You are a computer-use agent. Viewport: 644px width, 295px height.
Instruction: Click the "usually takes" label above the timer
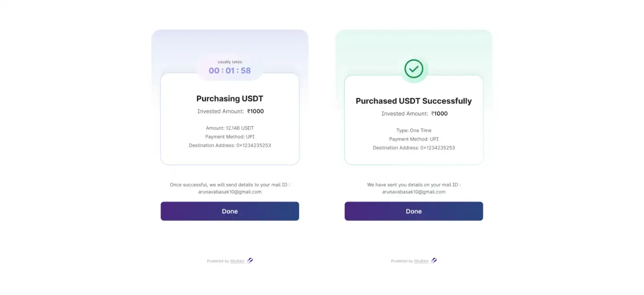pyautogui.click(x=230, y=62)
